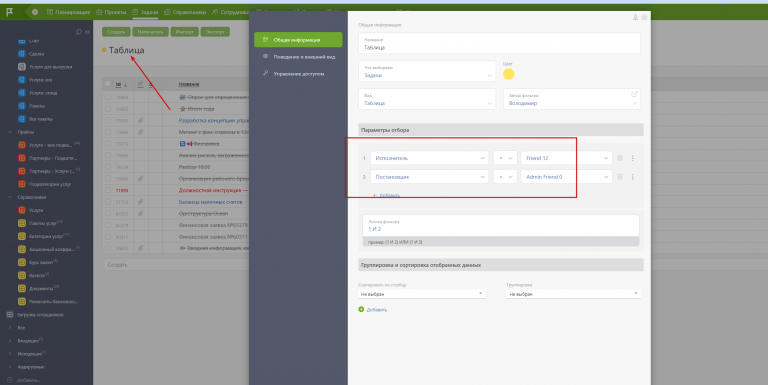Viewport: 768px width, 385px height.
Task: Open the Проекты top menu
Action: (x=111, y=12)
